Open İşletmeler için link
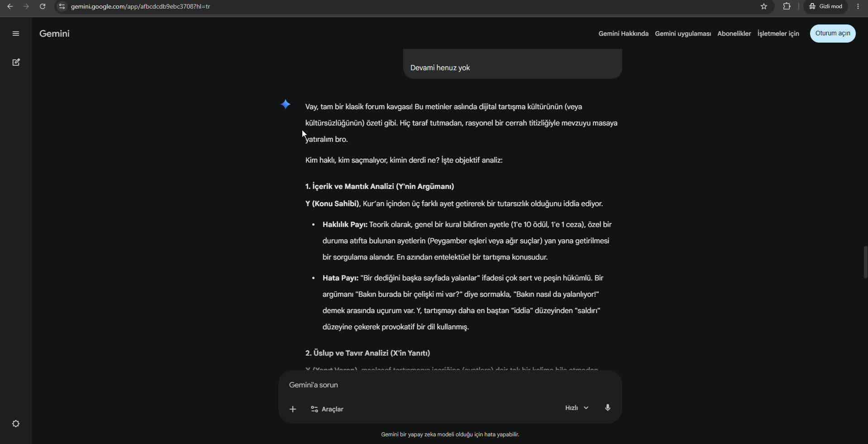 click(x=778, y=34)
